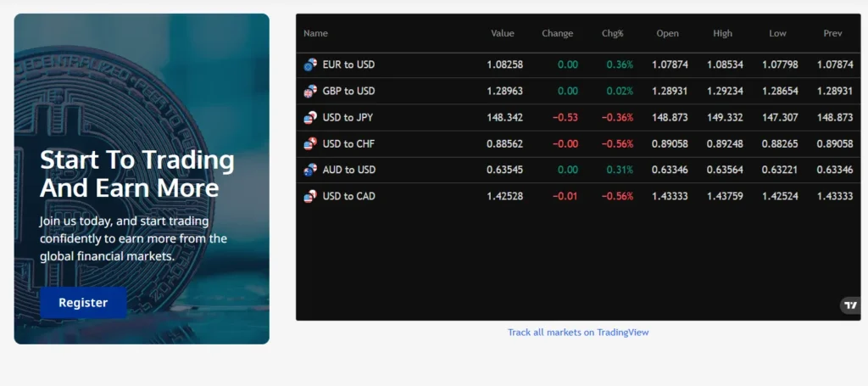Open the USD to JPY pair name
The height and width of the screenshot is (386, 868).
point(348,117)
